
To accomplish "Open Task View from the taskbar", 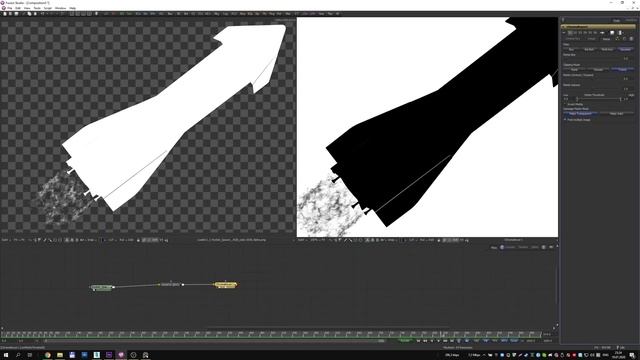I will tap(30, 355).
